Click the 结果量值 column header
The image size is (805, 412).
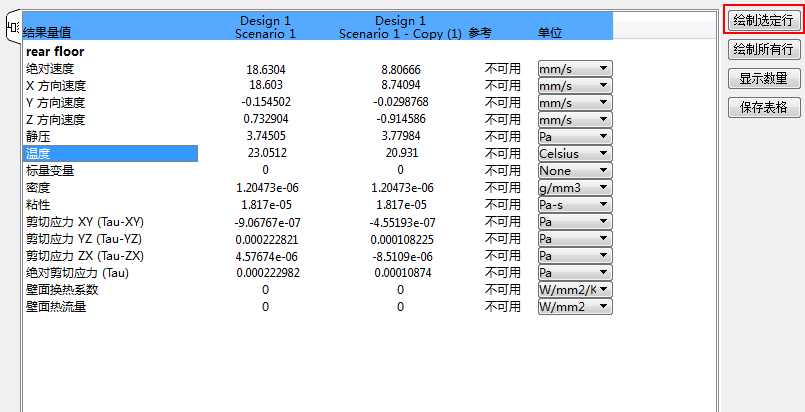click(x=47, y=33)
